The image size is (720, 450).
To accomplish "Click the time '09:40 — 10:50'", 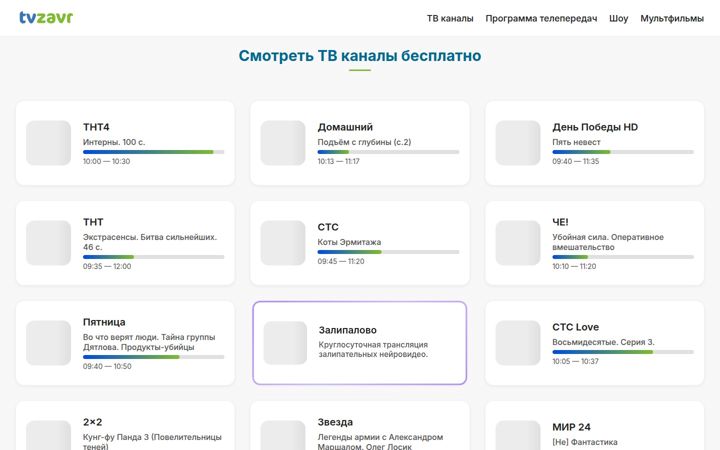I will click(107, 366).
